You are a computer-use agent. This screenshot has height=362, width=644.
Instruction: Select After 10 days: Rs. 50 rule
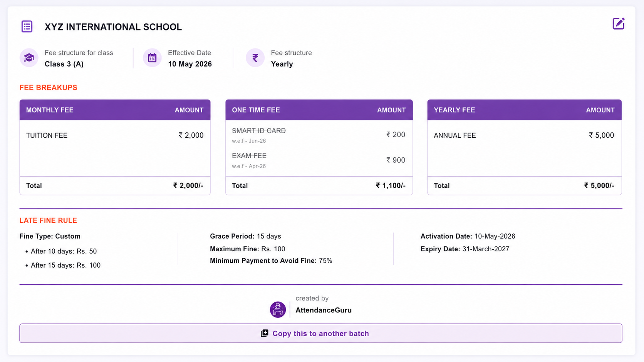coord(64,251)
